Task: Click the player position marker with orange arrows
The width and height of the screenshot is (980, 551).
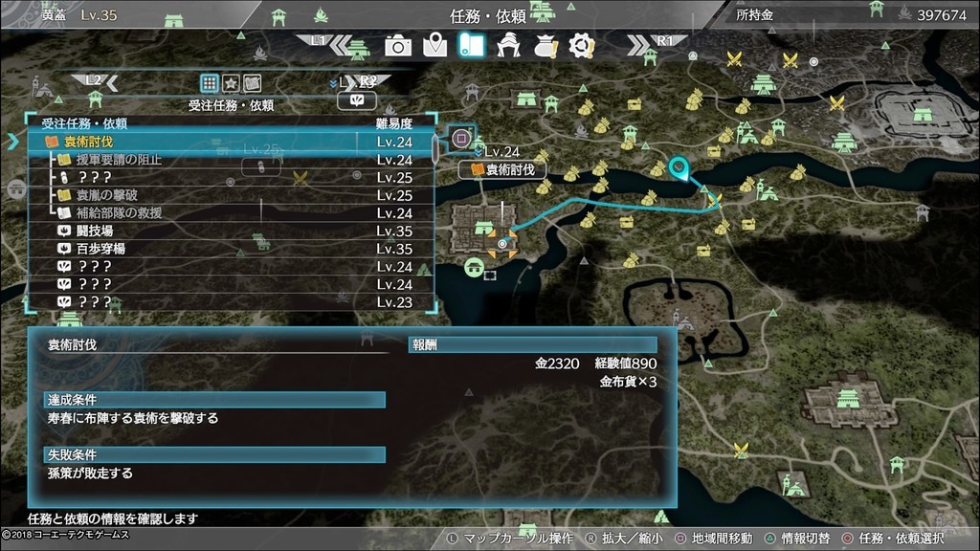Action: click(x=501, y=244)
